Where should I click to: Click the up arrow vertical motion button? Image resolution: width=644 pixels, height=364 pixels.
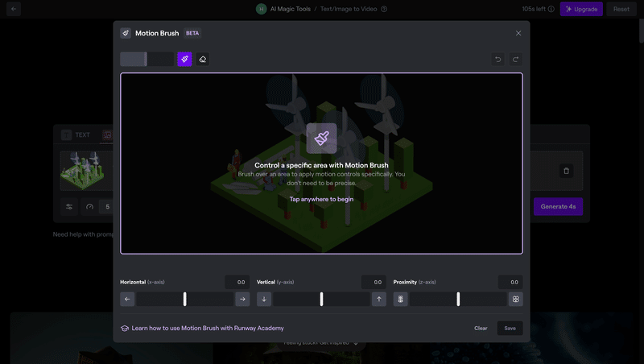click(379, 299)
